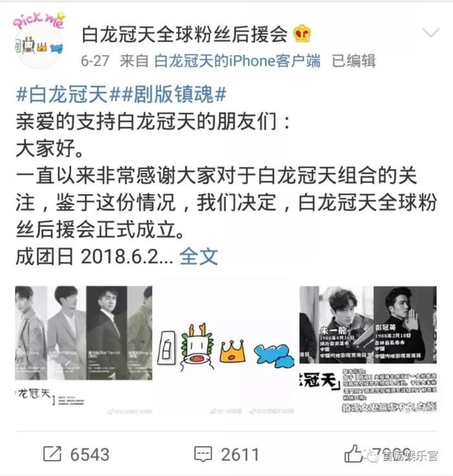Open the 白龙冠天的iPhone客户端 source link
Viewport: 453px width, 476px height.
[x=238, y=61]
